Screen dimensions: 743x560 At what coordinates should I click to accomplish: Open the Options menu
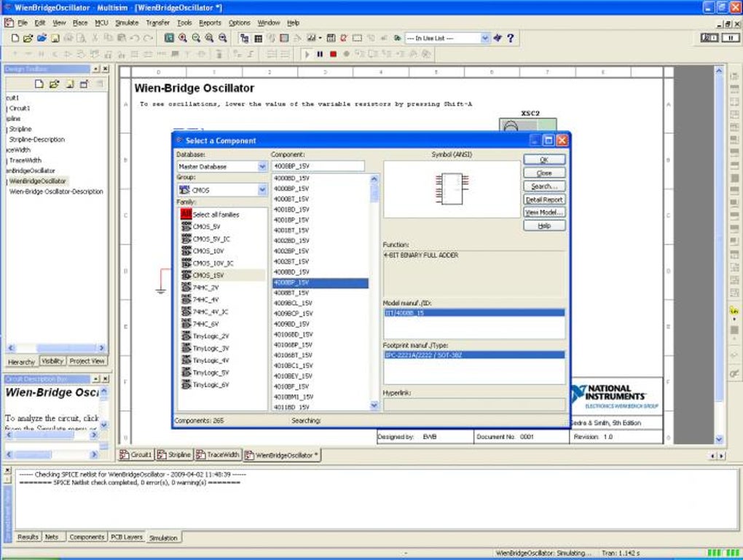pos(240,23)
